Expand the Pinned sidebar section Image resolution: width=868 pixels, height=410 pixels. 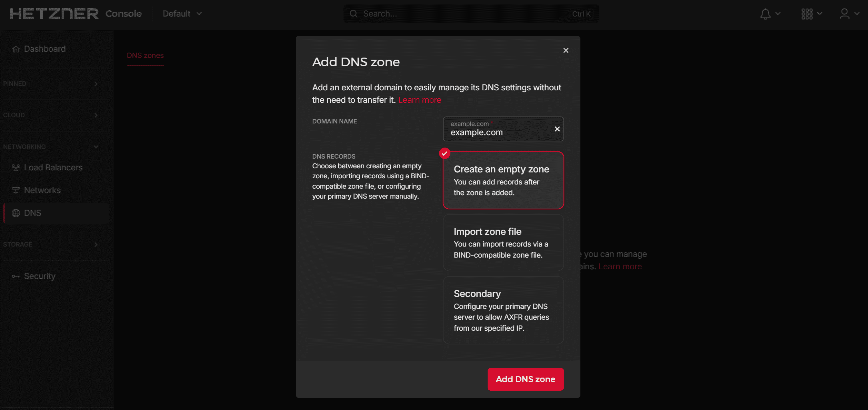(96, 84)
